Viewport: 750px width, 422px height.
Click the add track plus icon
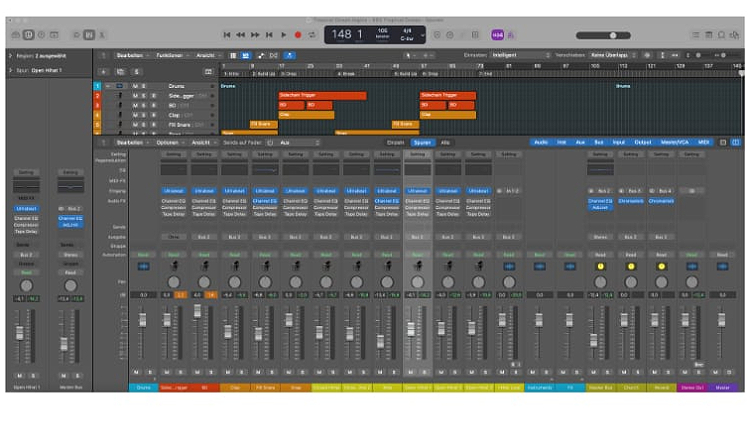[x=101, y=72]
